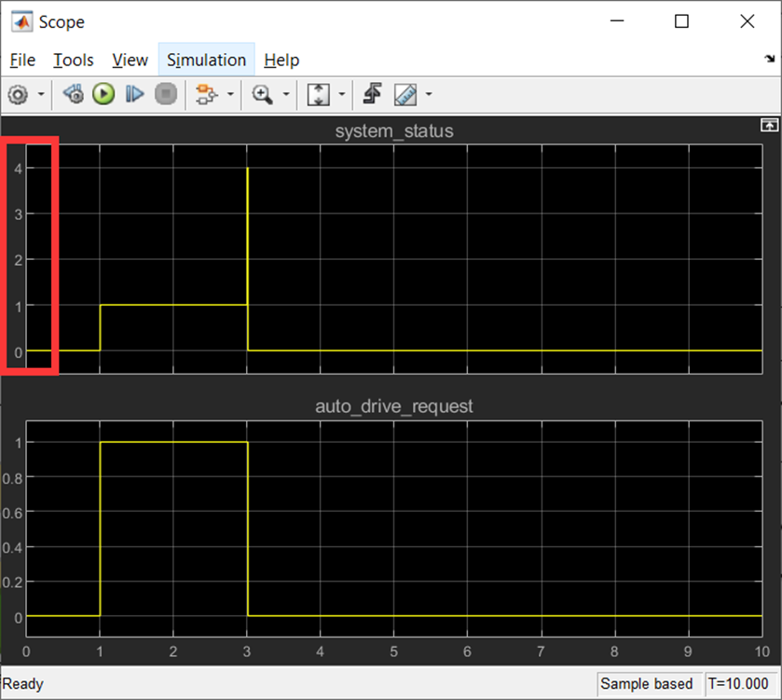Screen dimensions: 782x700
Task: Close the Scope window
Action: click(748, 21)
